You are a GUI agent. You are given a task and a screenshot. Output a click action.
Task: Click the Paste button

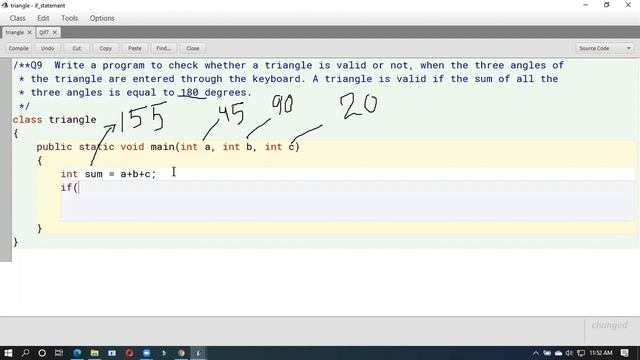click(135, 48)
